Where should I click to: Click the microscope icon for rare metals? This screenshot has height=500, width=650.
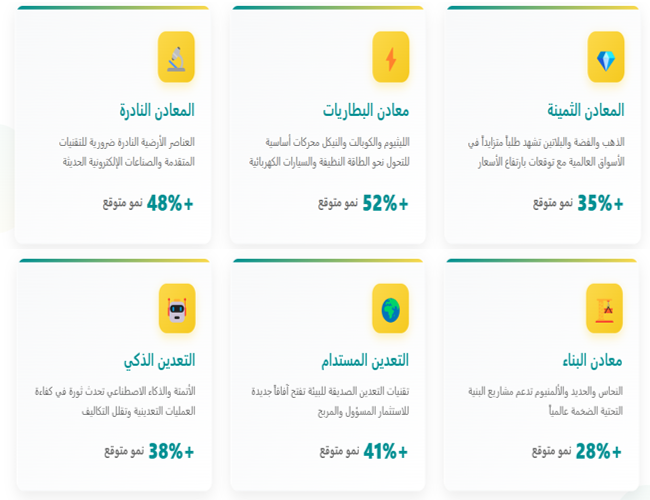click(176, 56)
